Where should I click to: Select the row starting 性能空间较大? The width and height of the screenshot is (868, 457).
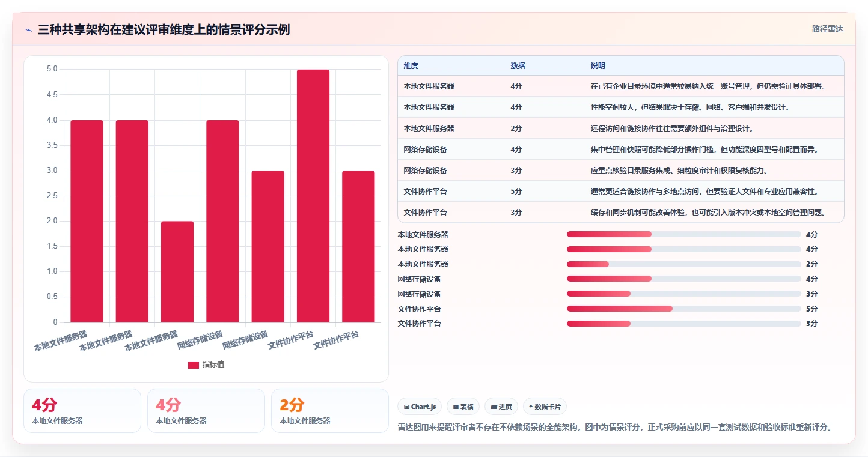(621, 107)
